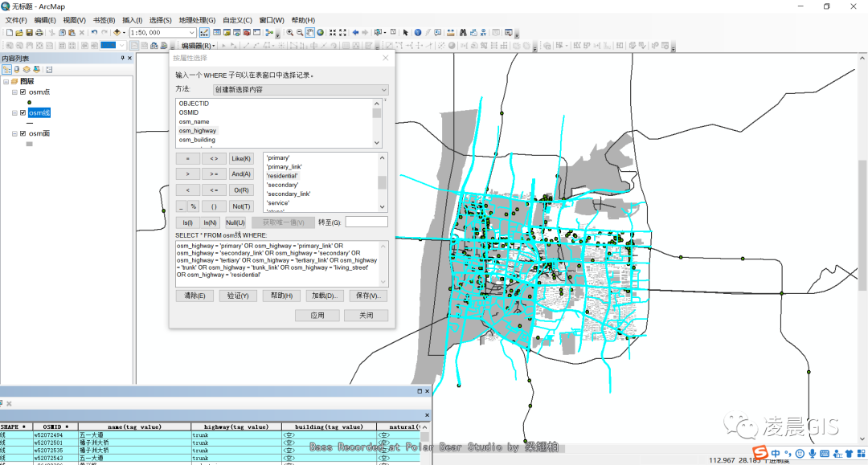The width and height of the screenshot is (868, 465).
Task: Click the Add Data icon
Action: pyautogui.click(x=118, y=33)
